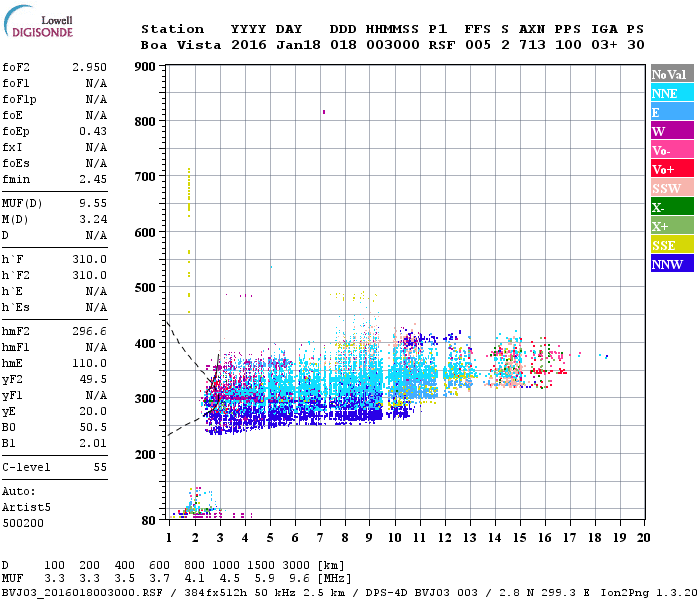
Task: Select the E blue legend swatch
Action: coord(672,112)
